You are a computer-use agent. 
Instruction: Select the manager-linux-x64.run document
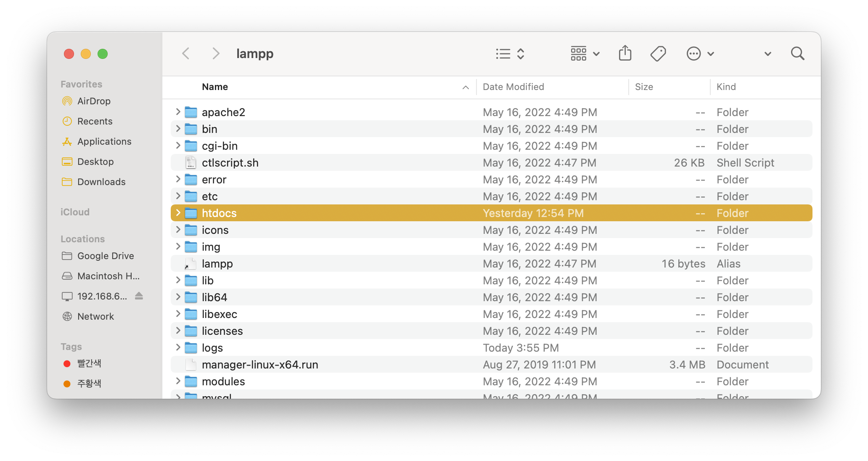point(259,365)
